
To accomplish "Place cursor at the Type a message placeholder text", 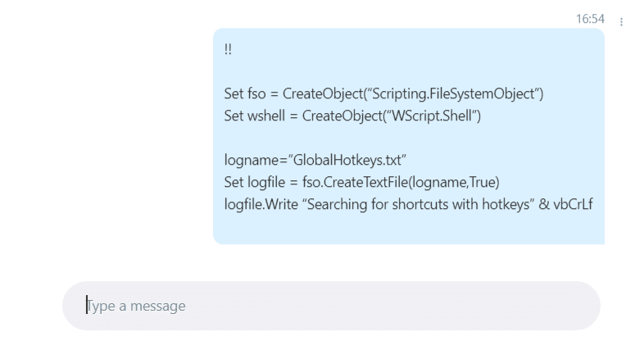I will click(x=136, y=306).
